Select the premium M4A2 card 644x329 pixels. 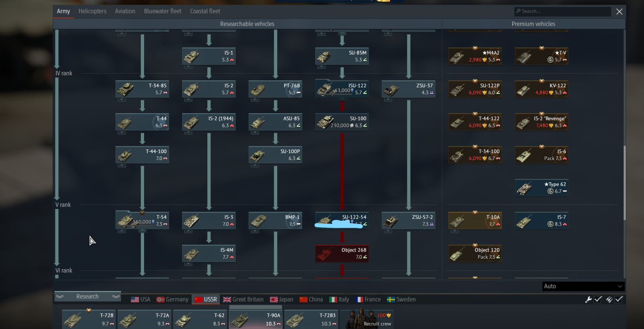tap(475, 56)
